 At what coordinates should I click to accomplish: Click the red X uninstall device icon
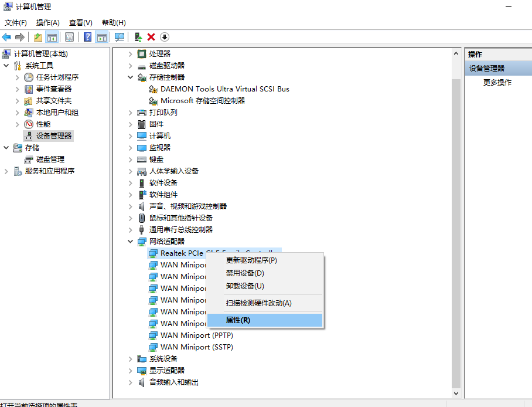[151, 37]
